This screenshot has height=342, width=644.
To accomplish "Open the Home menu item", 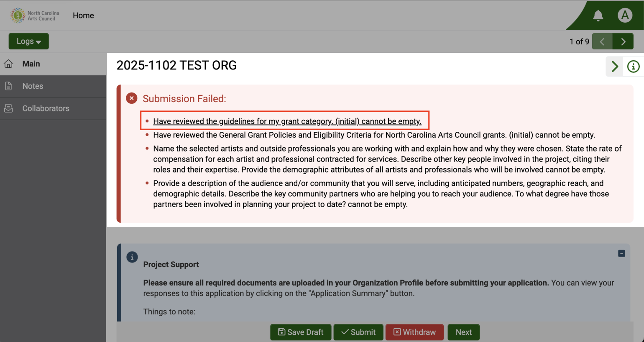I will click(83, 15).
